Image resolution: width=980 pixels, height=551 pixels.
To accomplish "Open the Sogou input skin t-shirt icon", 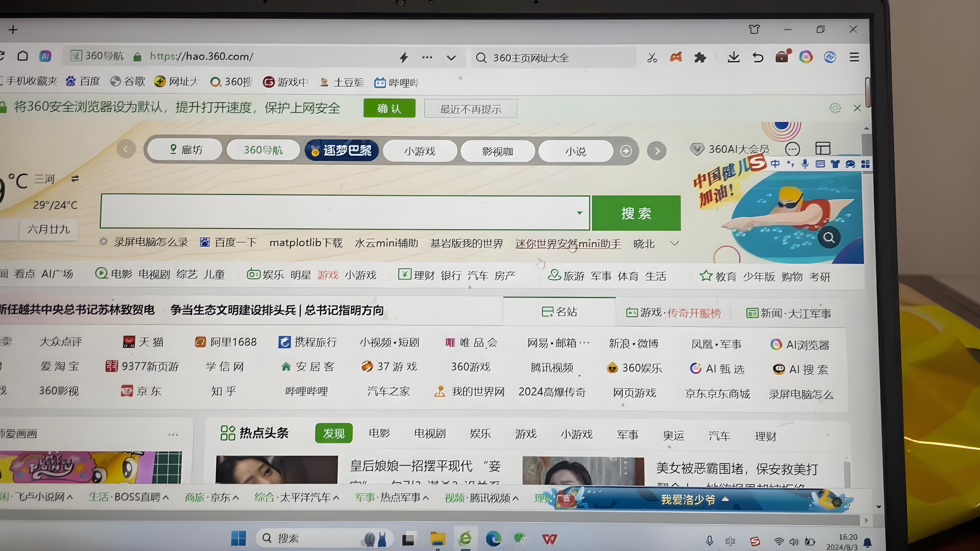I will [835, 164].
